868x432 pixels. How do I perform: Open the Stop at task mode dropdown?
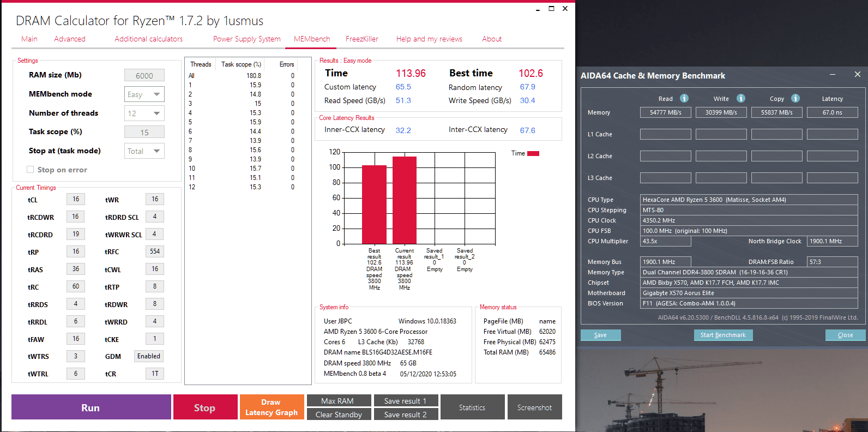pyautogui.click(x=144, y=151)
